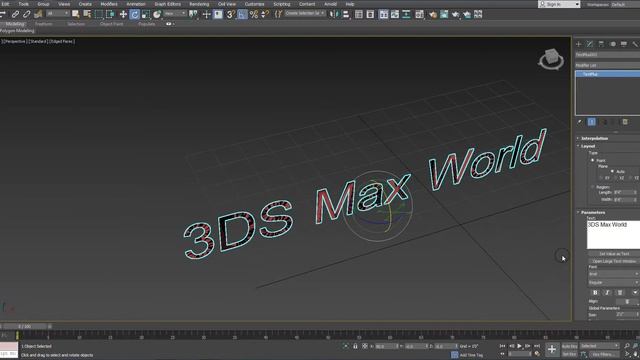Click Set Value as Text button
The width and height of the screenshot is (640, 360).
(x=614, y=254)
